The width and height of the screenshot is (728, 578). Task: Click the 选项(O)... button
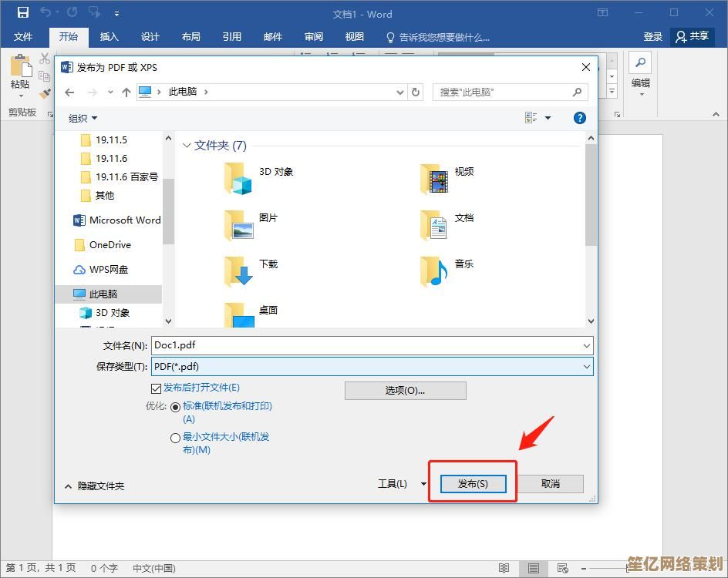coord(406,390)
